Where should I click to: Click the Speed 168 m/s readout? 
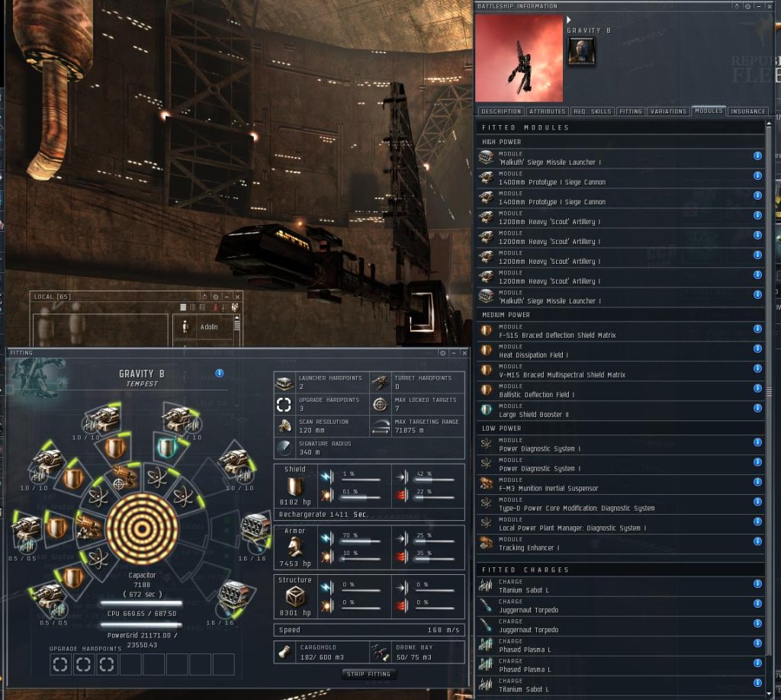click(x=368, y=630)
